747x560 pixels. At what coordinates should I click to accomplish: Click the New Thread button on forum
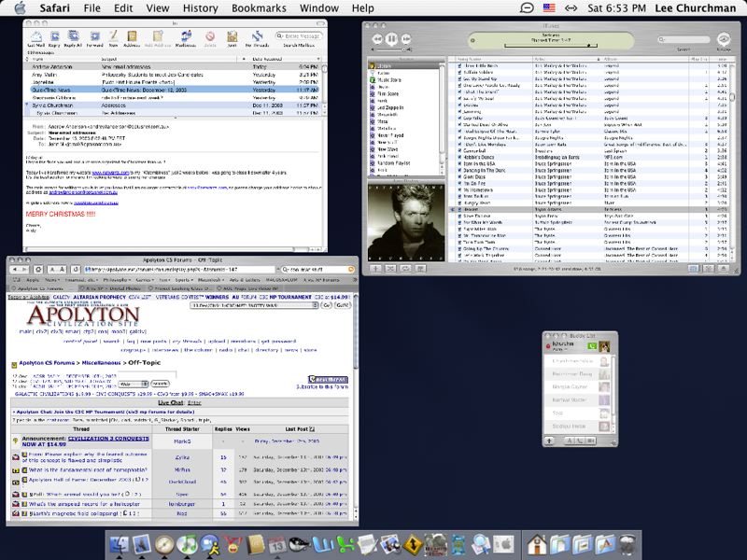tap(327, 380)
